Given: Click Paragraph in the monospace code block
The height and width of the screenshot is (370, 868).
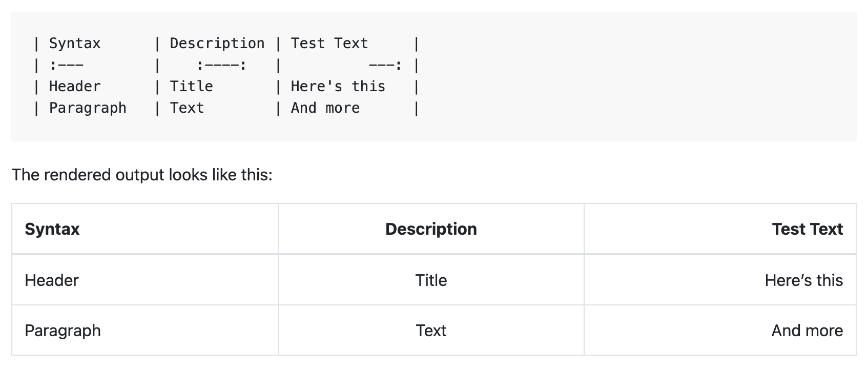Looking at the screenshot, I should [88, 108].
